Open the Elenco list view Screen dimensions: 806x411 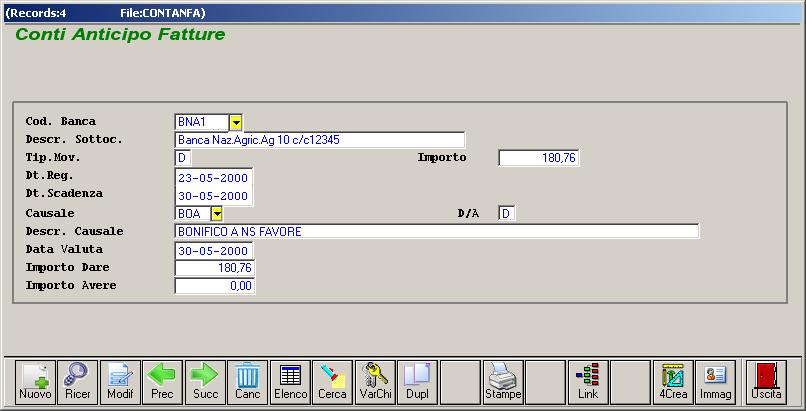(290, 382)
